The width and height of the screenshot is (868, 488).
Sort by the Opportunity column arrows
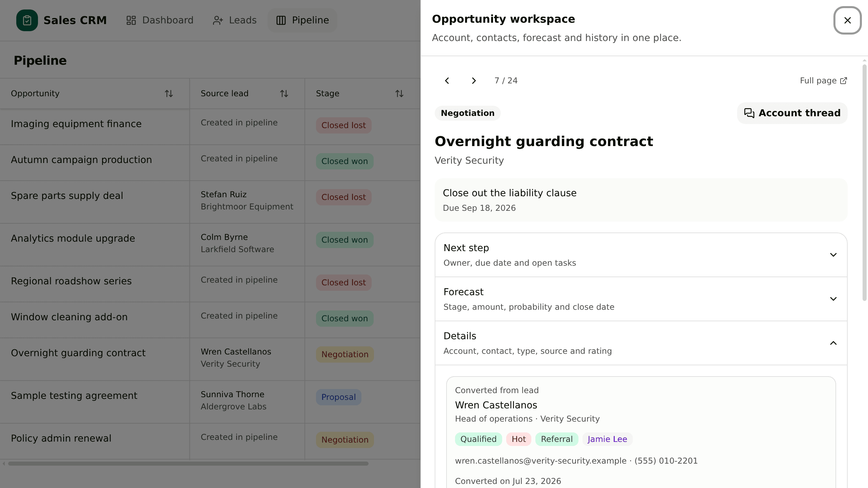169,94
